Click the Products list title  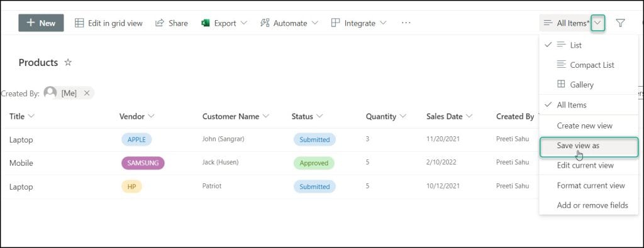(x=38, y=62)
